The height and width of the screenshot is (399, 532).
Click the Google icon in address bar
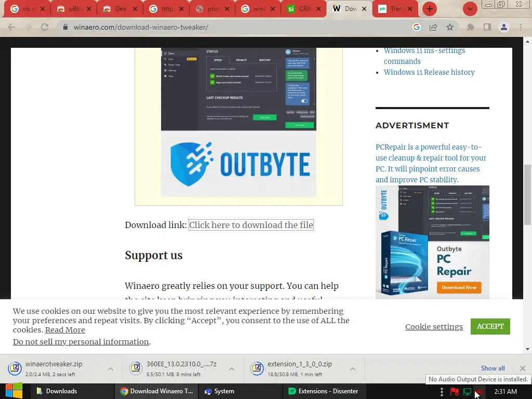pos(417,27)
